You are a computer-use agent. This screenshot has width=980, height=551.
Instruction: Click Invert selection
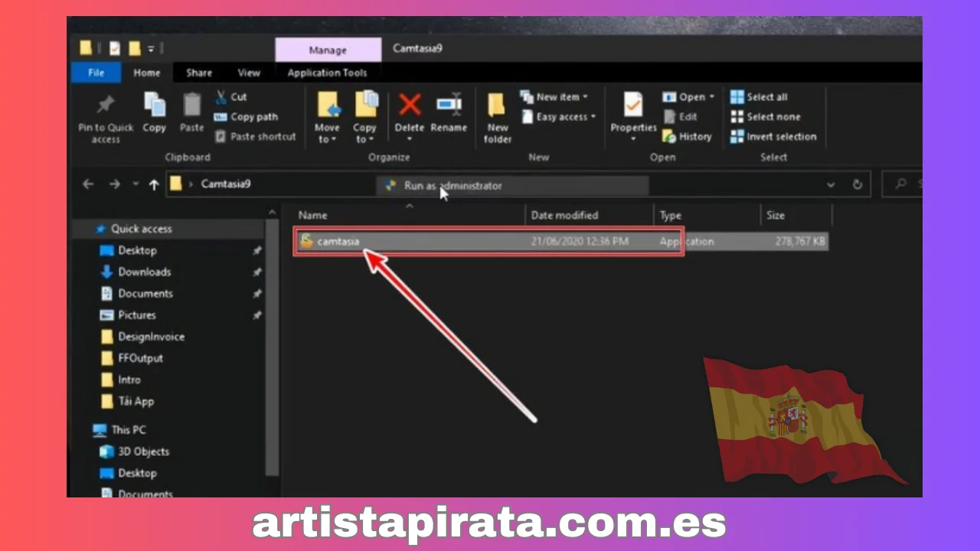[773, 137]
